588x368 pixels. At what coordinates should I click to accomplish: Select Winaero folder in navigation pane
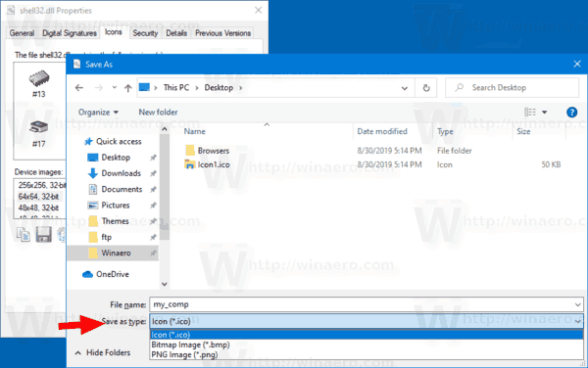click(x=116, y=253)
